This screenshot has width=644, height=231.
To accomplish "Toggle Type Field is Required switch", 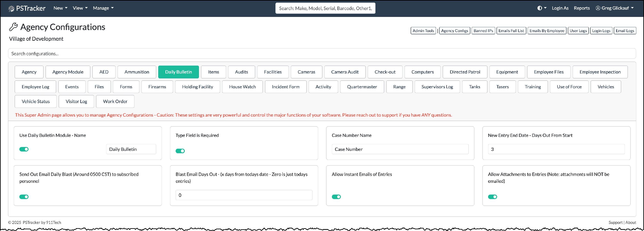I will pyautogui.click(x=180, y=151).
